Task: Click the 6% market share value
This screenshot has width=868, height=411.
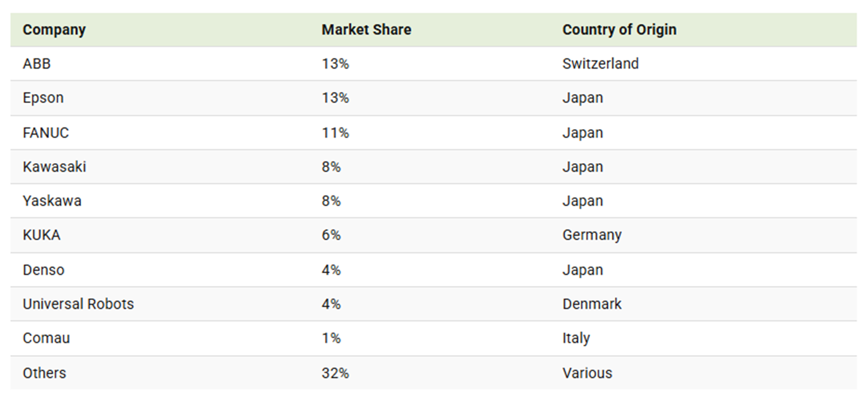Action: 332,235
